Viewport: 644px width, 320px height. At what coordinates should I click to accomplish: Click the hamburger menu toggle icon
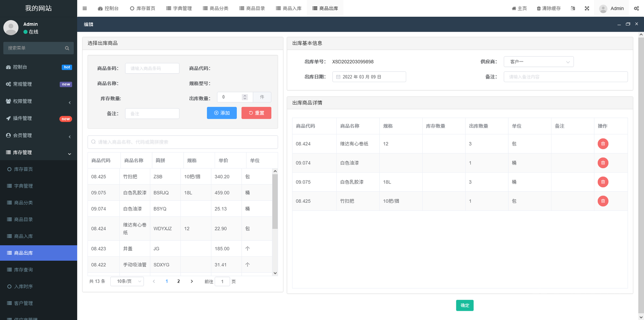pos(85,8)
